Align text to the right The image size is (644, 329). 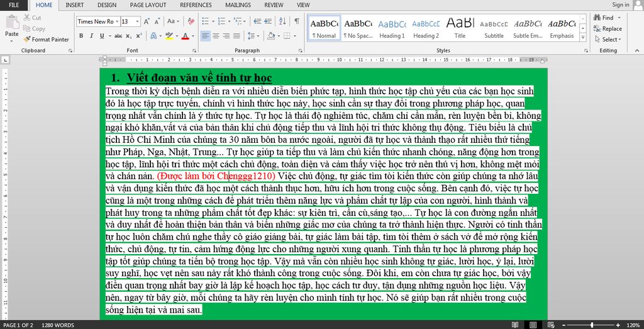[x=226, y=36]
